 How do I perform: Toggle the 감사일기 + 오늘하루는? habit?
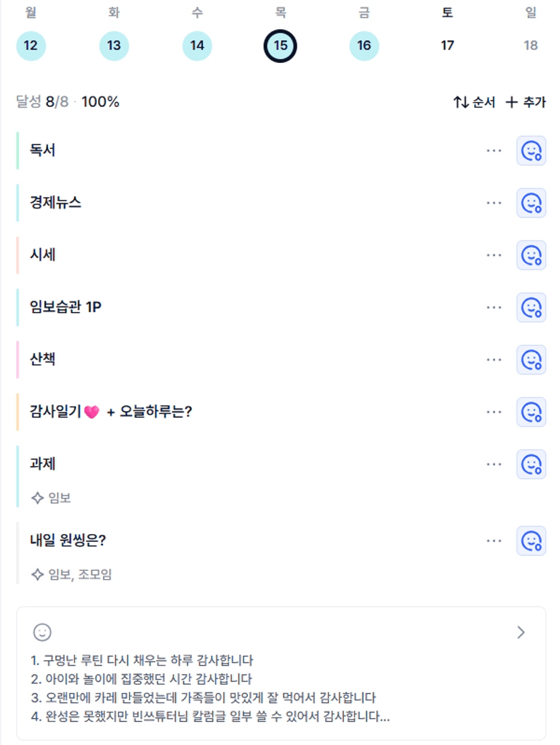(111, 412)
